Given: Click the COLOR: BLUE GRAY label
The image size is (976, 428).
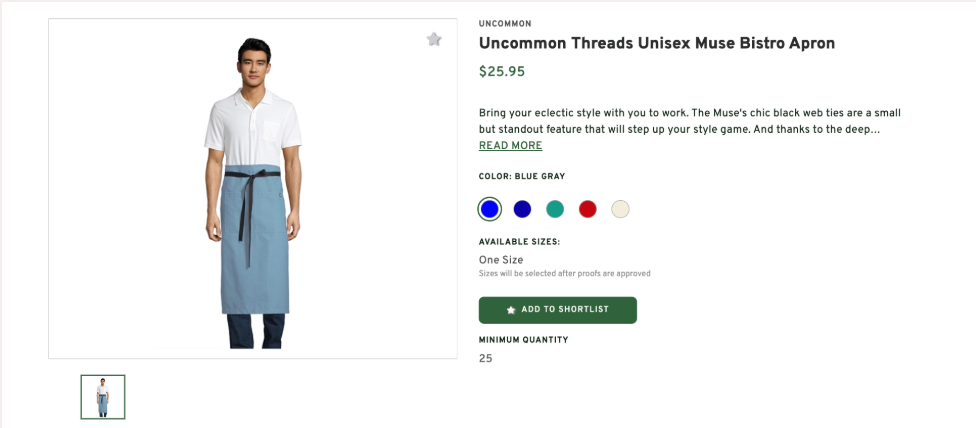Looking at the screenshot, I should point(522,177).
